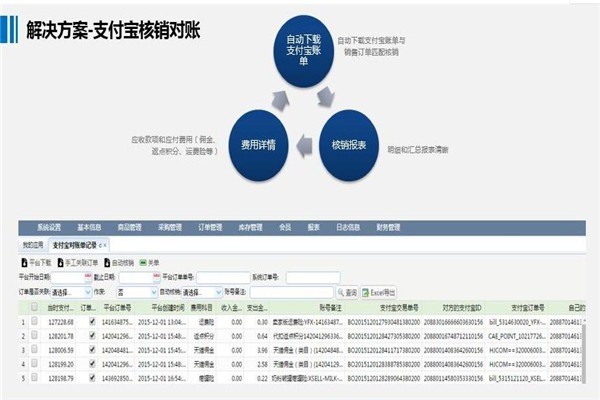This screenshot has width=600, height=400.
Task: Toggle 订单 checked box in row 128198.79
Action: pyautogui.click(x=92, y=378)
